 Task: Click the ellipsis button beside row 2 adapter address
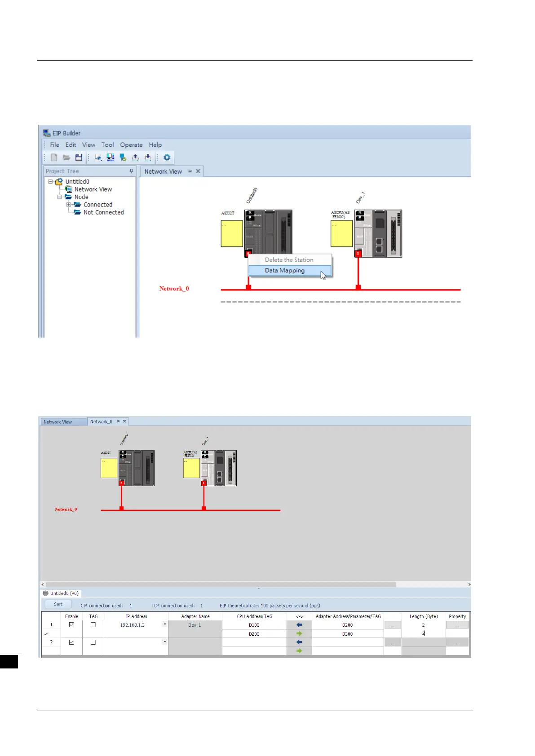click(x=393, y=642)
